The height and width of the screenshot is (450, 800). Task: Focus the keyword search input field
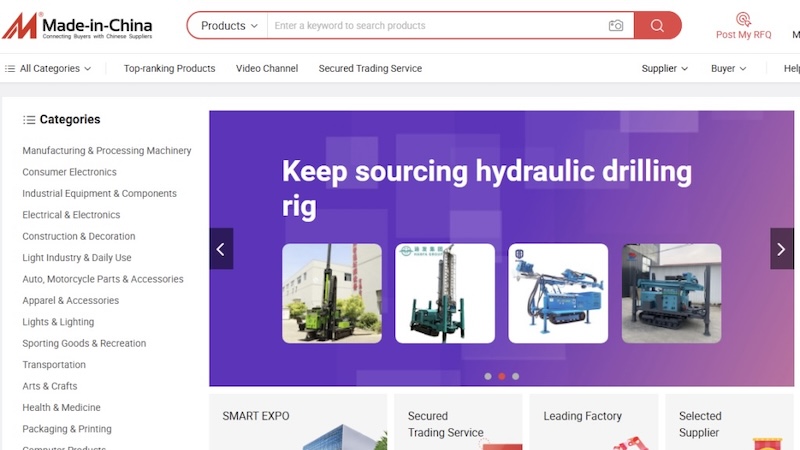435,26
